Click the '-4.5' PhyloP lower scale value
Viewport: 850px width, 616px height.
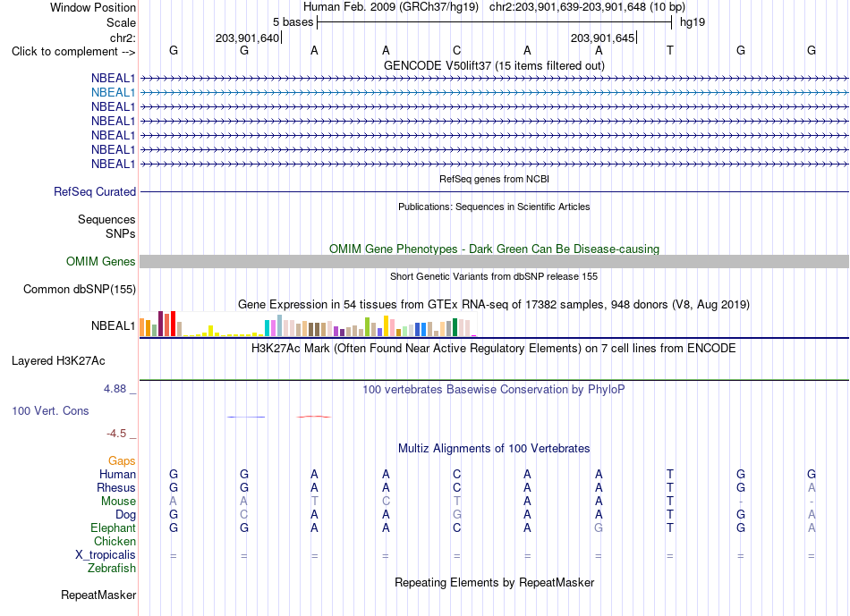[x=116, y=434]
